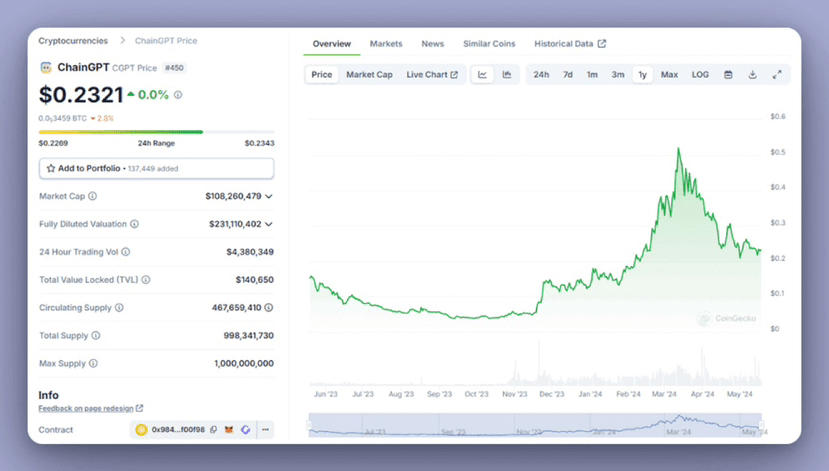Click info icon next to Market Cap

(x=91, y=196)
